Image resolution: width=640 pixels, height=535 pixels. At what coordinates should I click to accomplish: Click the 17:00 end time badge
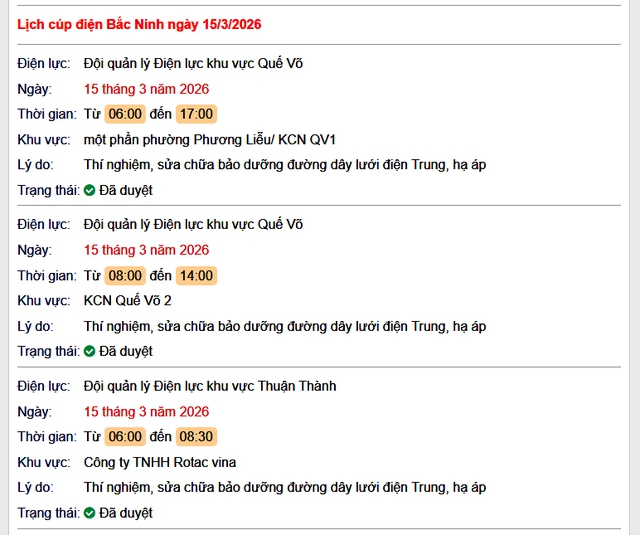click(196, 114)
